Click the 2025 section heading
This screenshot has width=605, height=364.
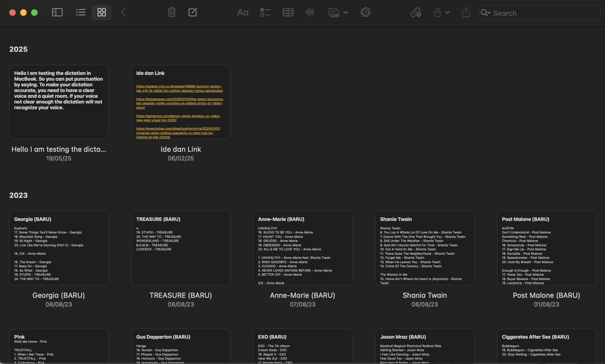19,49
